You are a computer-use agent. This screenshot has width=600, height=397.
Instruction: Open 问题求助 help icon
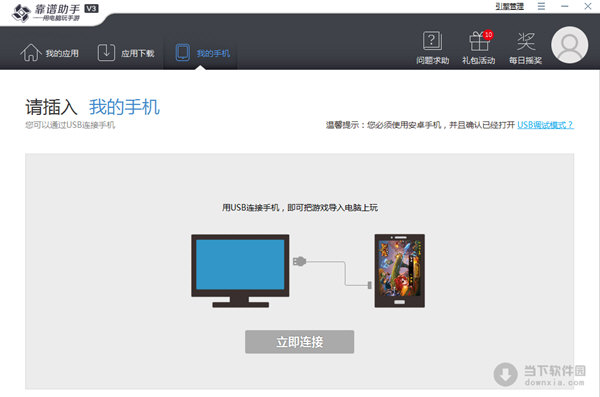[432, 47]
